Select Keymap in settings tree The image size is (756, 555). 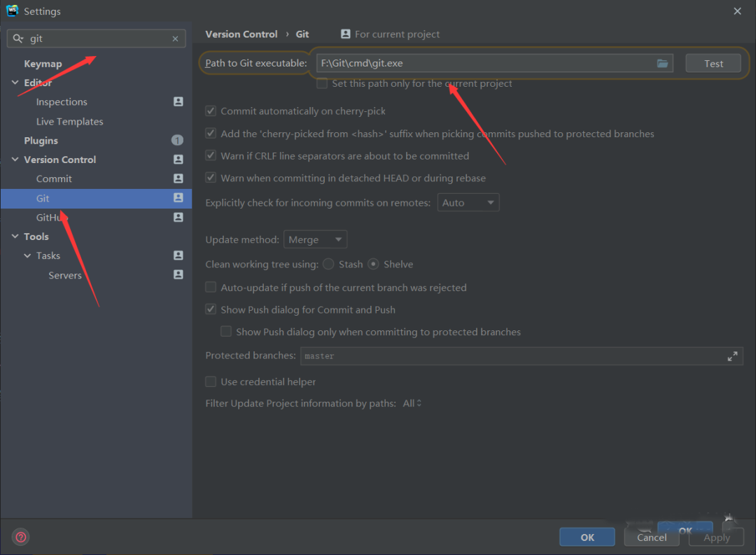pos(43,64)
